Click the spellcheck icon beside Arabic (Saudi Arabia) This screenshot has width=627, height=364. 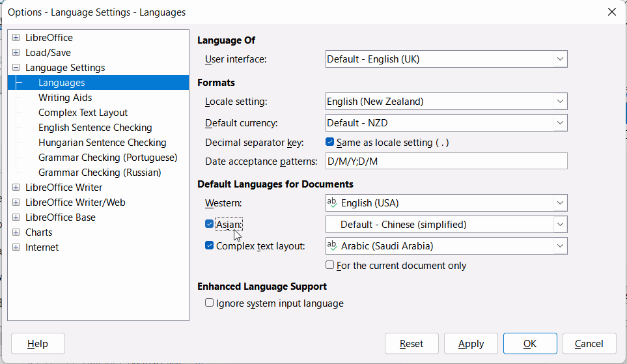click(332, 245)
